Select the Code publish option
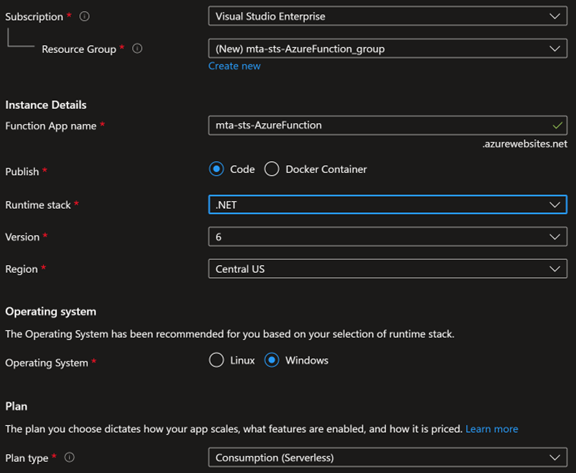576x473 pixels. click(x=216, y=169)
